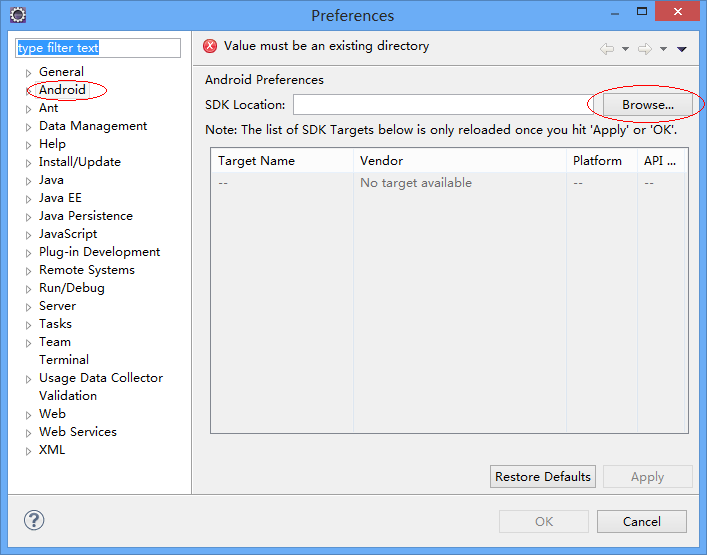
Task: Expand the General tree node
Action: [x=28, y=73]
